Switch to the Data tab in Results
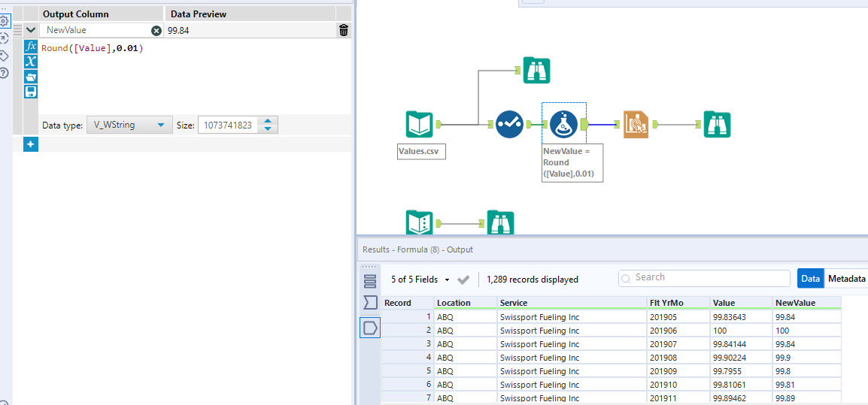Viewport: 868px width, 405px height. click(810, 279)
